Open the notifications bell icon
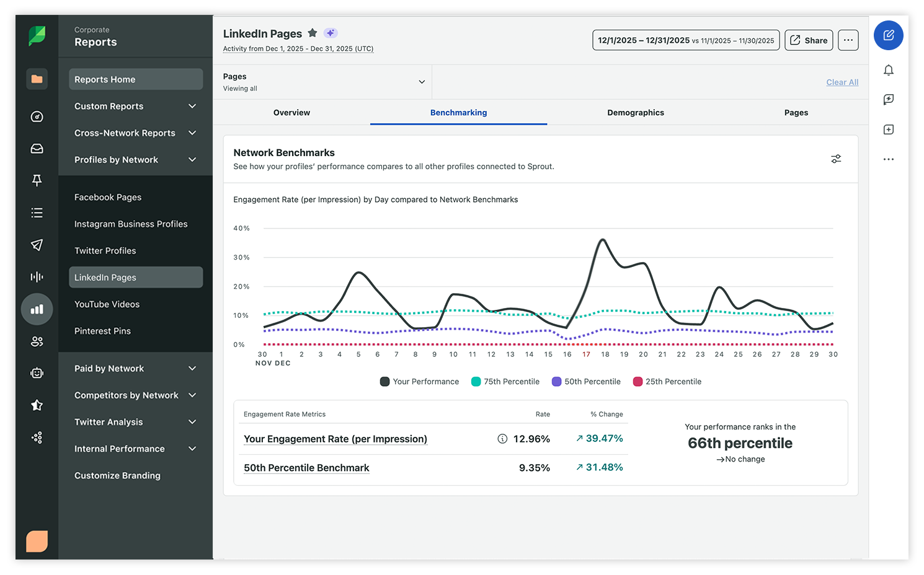The image size is (924, 575). click(x=888, y=70)
